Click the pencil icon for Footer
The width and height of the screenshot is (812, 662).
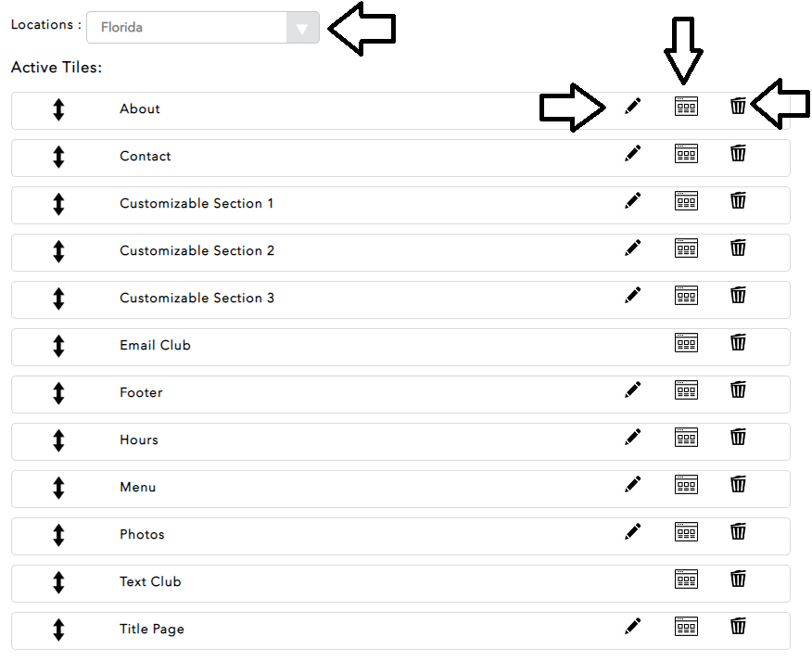pos(633,390)
